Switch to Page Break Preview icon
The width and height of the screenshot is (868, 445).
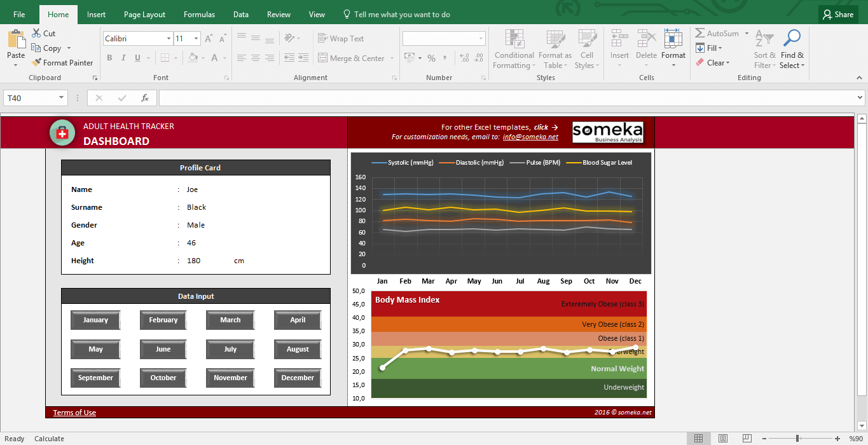[x=747, y=439]
